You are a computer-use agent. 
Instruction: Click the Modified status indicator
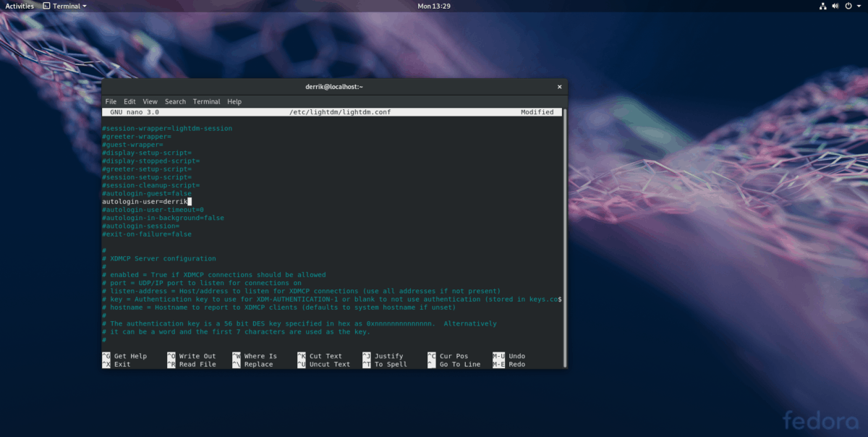537,112
